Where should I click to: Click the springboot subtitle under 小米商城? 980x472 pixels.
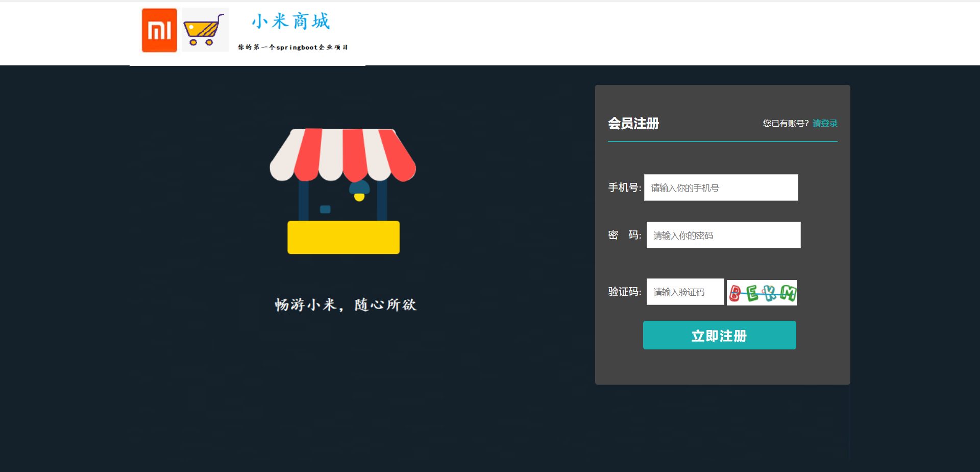point(293,47)
